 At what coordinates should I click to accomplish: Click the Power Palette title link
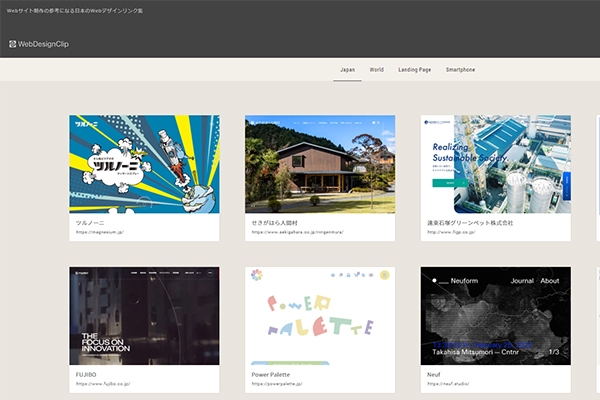tap(273, 373)
